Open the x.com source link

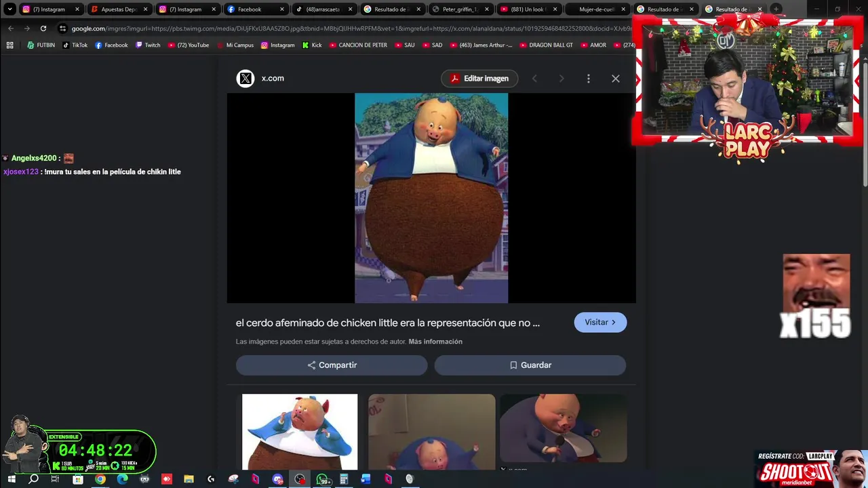point(273,79)
